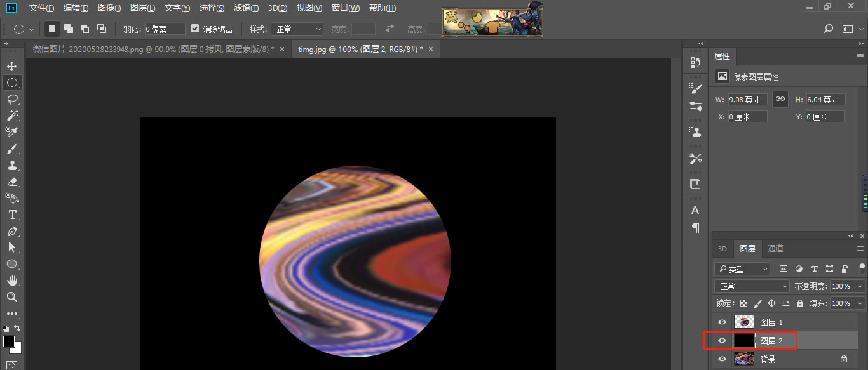Choose the Brush tool

[12, 149]
